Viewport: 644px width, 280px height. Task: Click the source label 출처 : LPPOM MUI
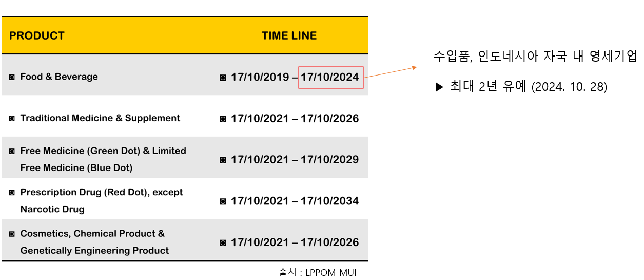pyautogui.click(x=318, y=272)
